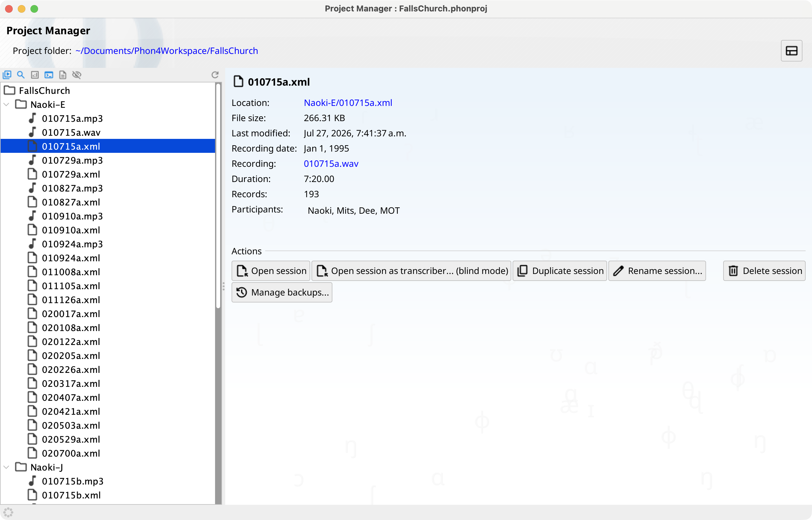
Task: Click the music note icon of 010715b.mp3
Action: (32, 481)
